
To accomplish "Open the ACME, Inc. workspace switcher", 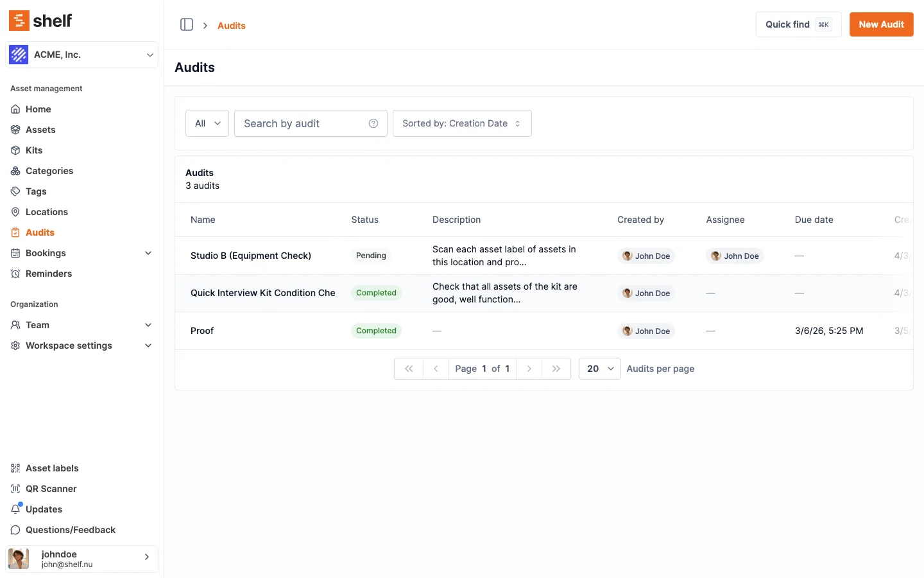I will click(81, 55).
